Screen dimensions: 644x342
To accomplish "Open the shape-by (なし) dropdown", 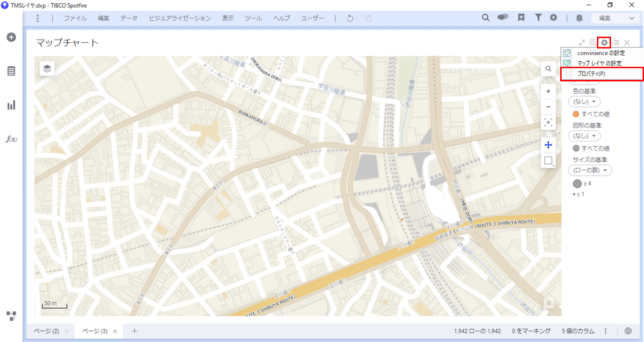I will [584, 136].
